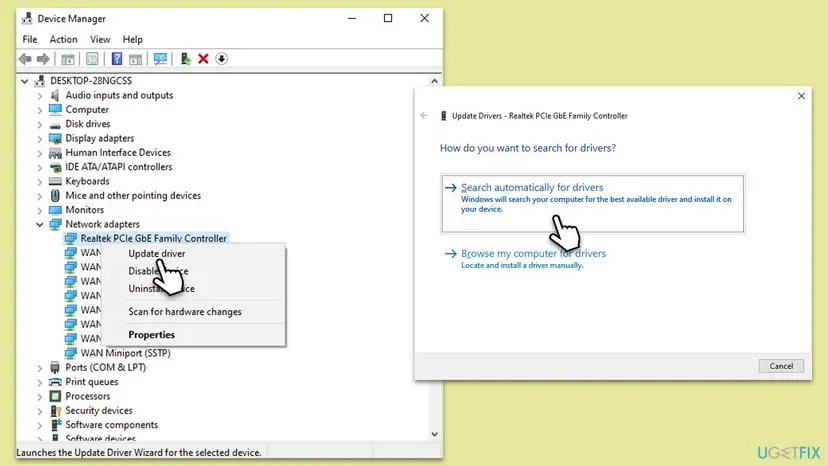
Task: Click the Update device driver toolbar icon
Action: (x=185, y=59)
